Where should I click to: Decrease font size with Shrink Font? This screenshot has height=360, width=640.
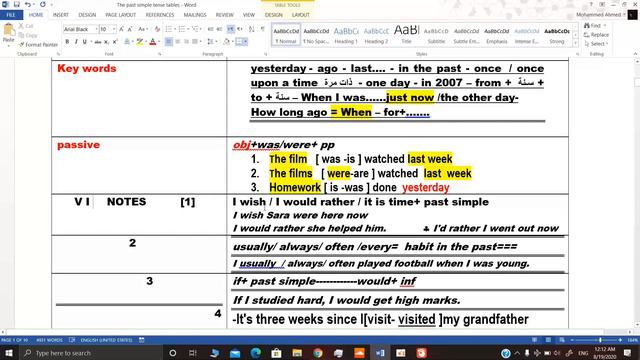130,29
